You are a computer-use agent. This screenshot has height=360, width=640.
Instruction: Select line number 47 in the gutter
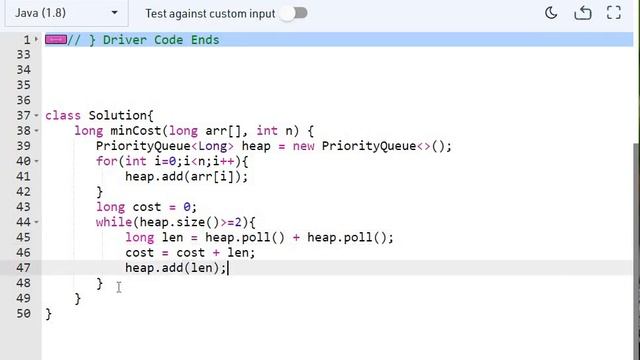click(x=23, y=268)
